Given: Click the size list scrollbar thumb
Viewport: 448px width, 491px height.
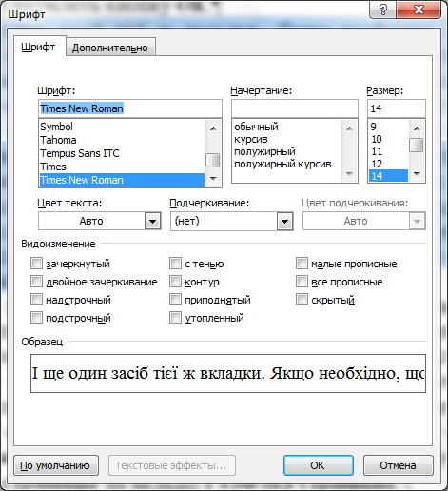Looking at the screenshot, I should point(417,145).
